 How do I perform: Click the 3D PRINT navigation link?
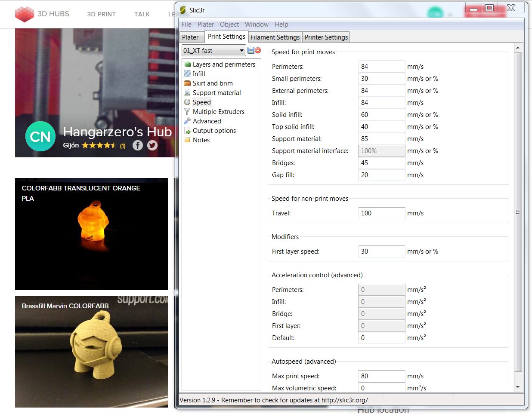point(101,14)
